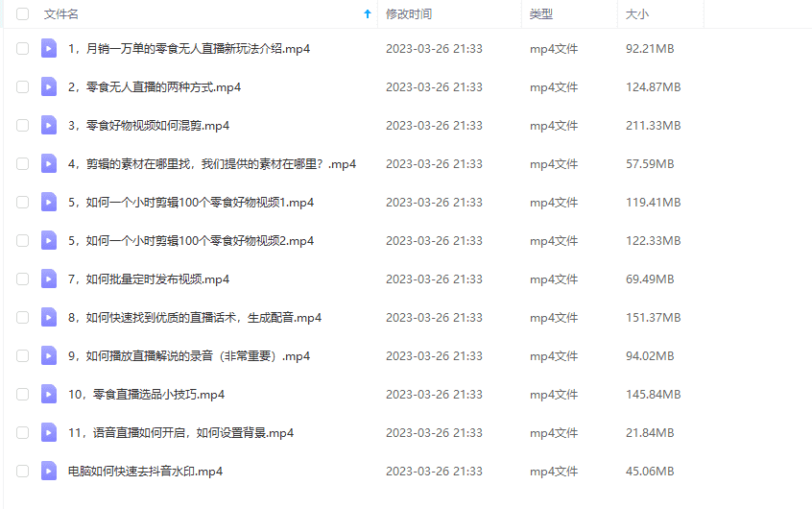This screenshot has height=509, width=812.
Task: Sort by 修改时间 column header
Action: click(x=409, y=14)
